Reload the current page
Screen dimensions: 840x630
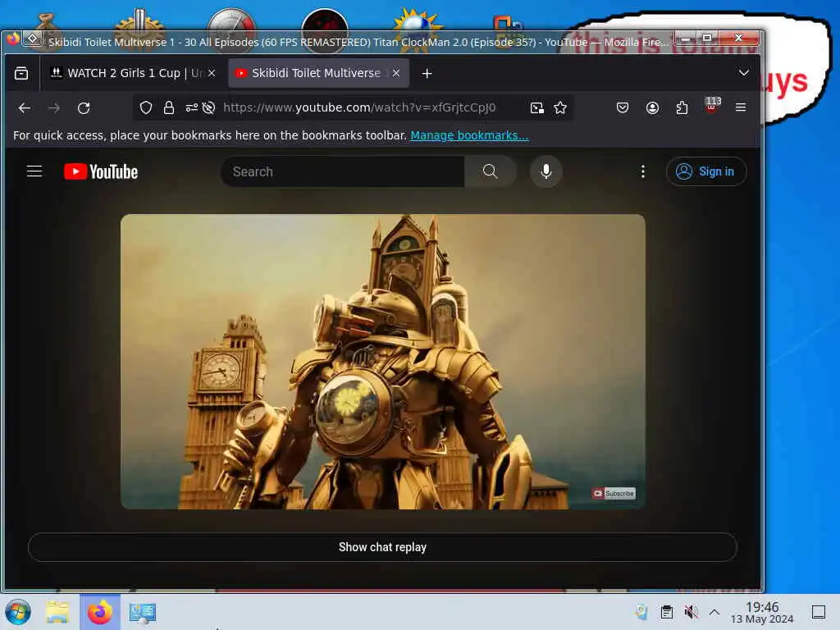tap(84, 108)
